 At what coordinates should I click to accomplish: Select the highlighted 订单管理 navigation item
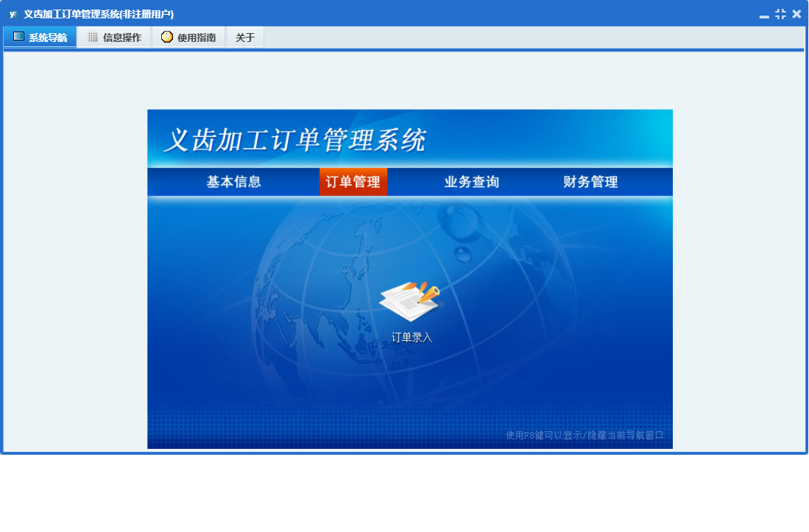353,182
